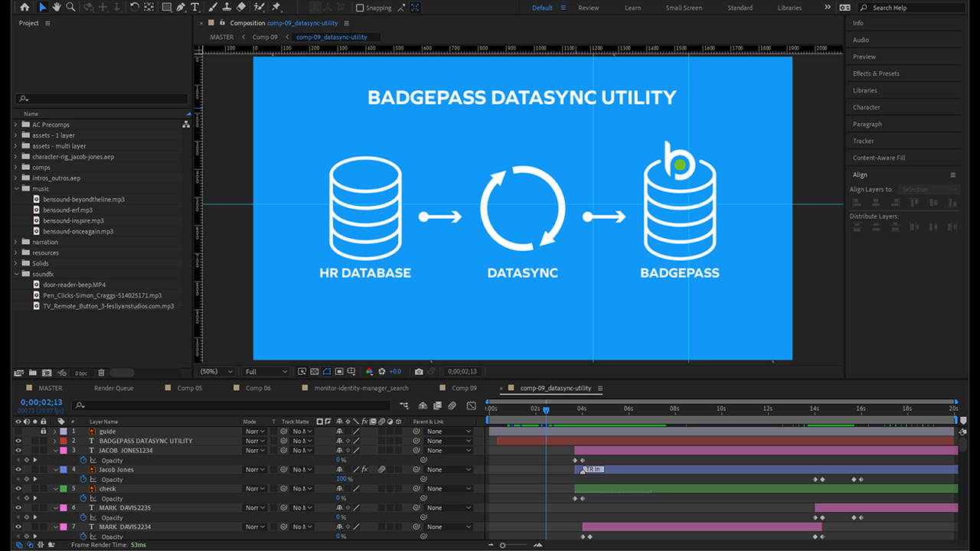Select the Hand tool
The width and height of the screenshot is (980, 551).
click(x=57, y=7)
